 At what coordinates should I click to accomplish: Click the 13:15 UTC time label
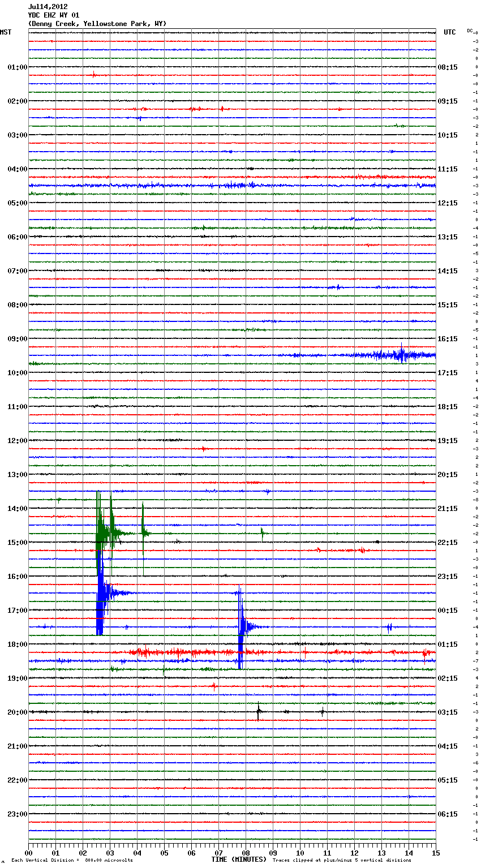pyautogui.click(x=448, y=237)
